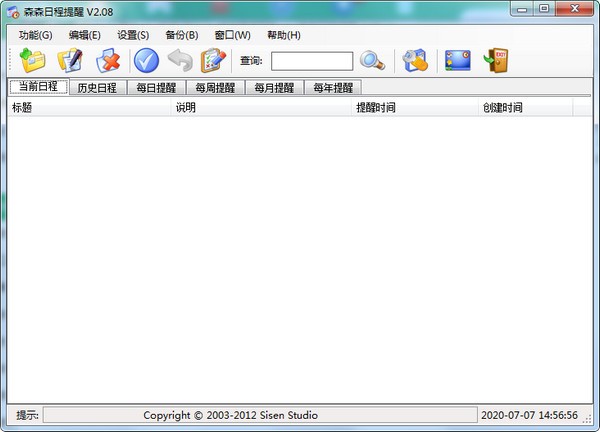Click the blue checkmark complete icon
Viewport: 600px width, 432px height.
coord(147,61)
